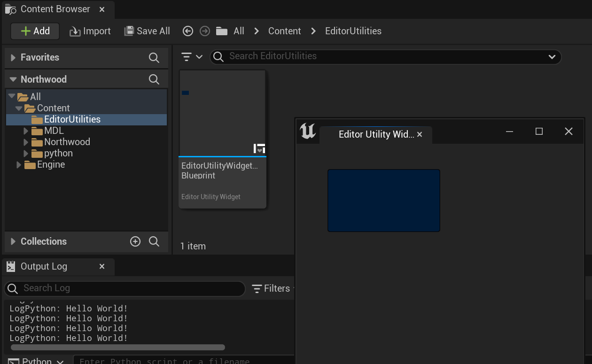Click the Editor Utility Widget type icon on the thumbnail
The image size is (592, 364).
(259, 148)
